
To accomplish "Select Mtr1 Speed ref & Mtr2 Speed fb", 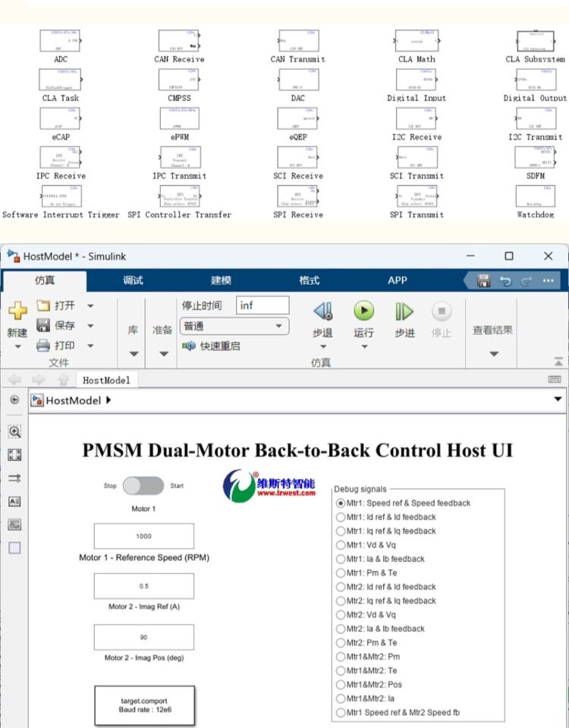I will pyautogui.click(x=398, y=712).
